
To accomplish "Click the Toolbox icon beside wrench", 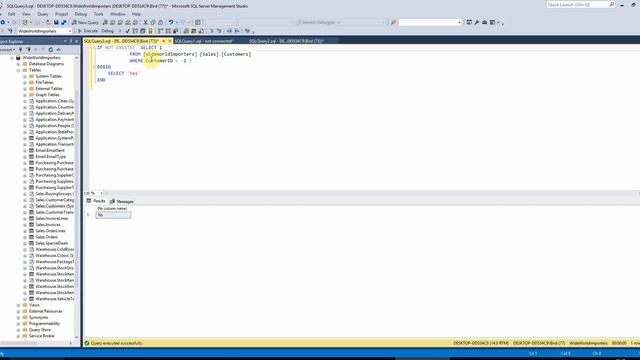I will pyautogui.click(x=484, y=22).
